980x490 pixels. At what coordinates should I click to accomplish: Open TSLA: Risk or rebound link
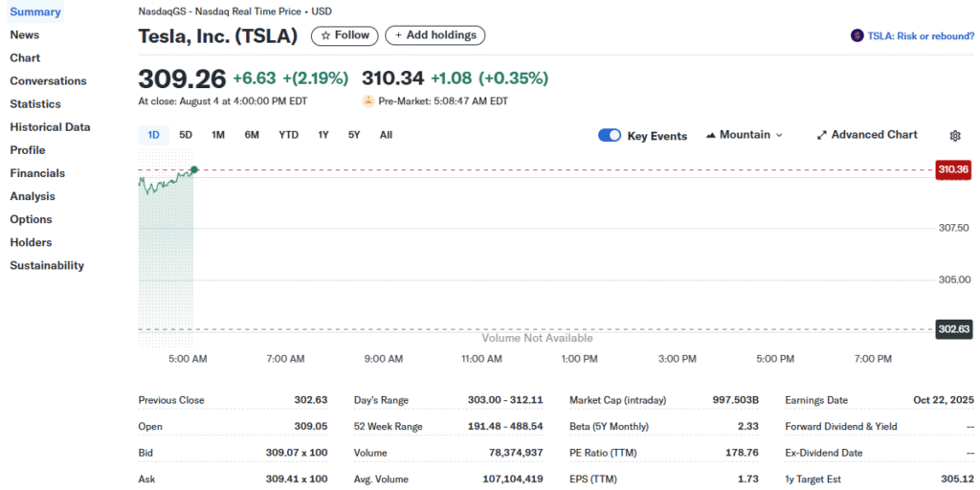pyautogui.click(x=921, y=35)
